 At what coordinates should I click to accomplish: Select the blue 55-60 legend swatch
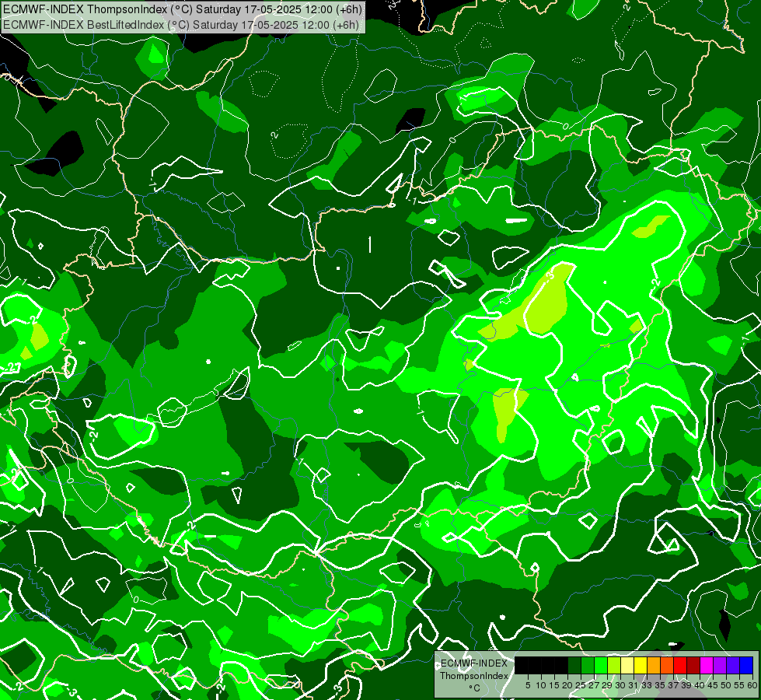[746, 665]
